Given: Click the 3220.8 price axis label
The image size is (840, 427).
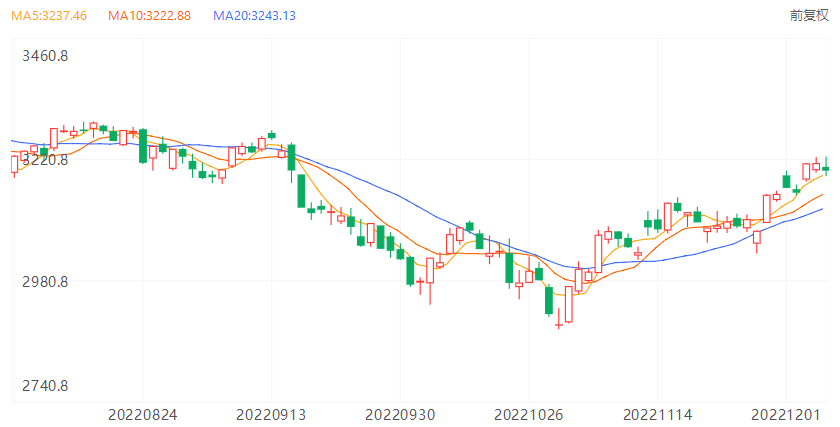Looking at the screenshot, I should [x=44, y=159].
